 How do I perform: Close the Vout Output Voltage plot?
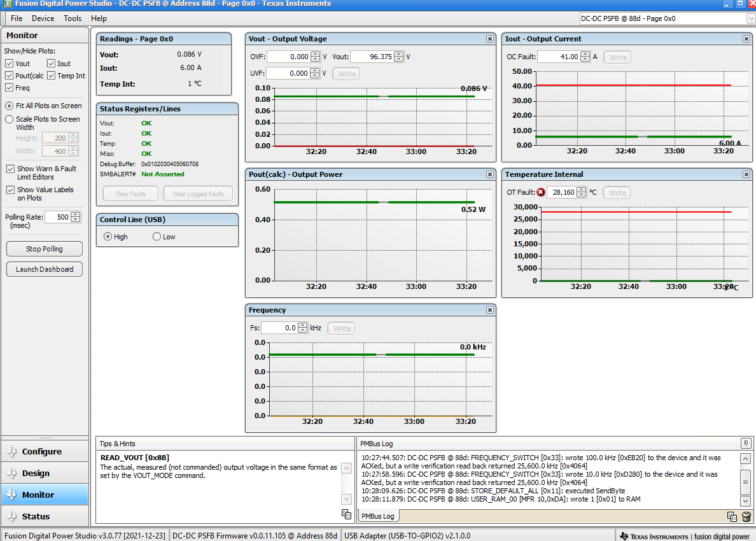(490, 39)
